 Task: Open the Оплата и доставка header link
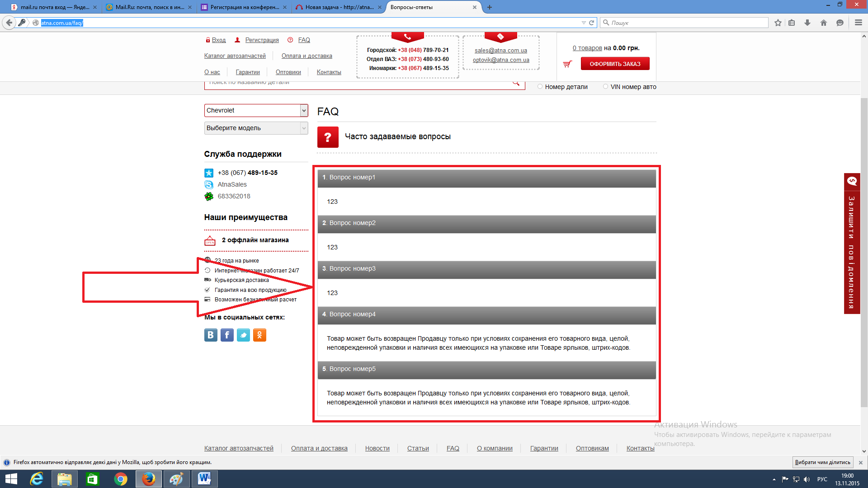pyautogui.click(x=307, y=56)
